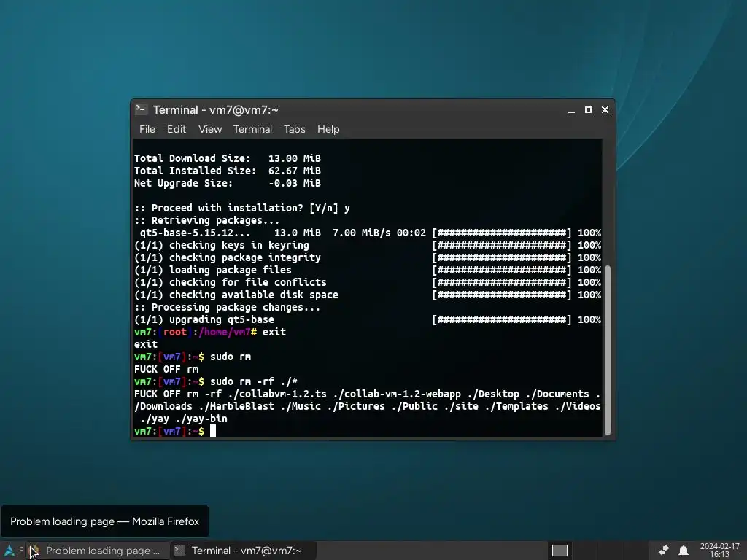
Task: Close the Terminal window
Action: coord(605,110)
